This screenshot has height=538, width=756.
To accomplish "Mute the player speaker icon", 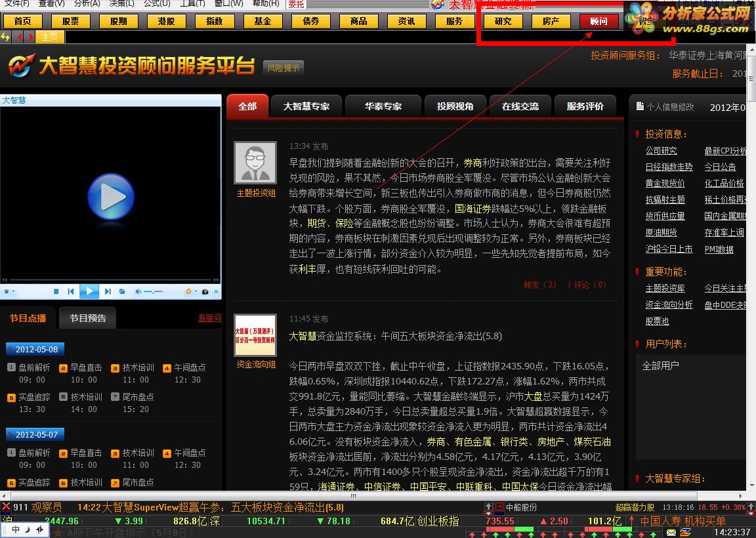I will [138, 291].
